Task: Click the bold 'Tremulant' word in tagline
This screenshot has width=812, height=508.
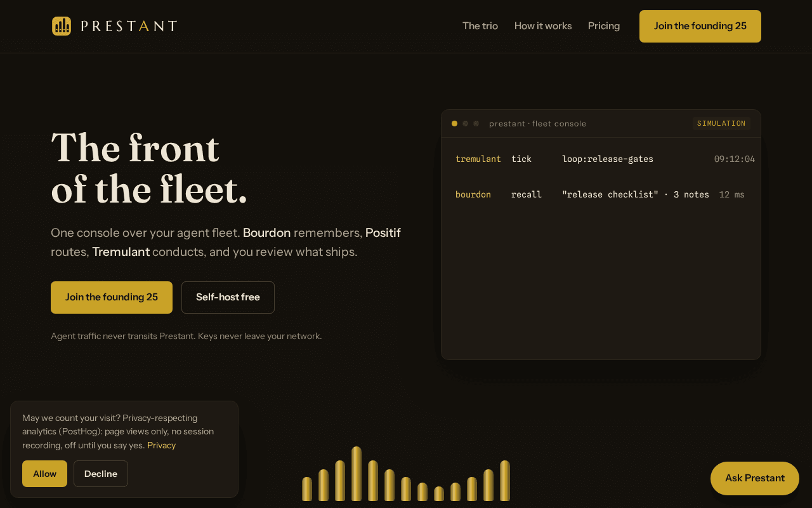Action: click(x=121, y=252)
